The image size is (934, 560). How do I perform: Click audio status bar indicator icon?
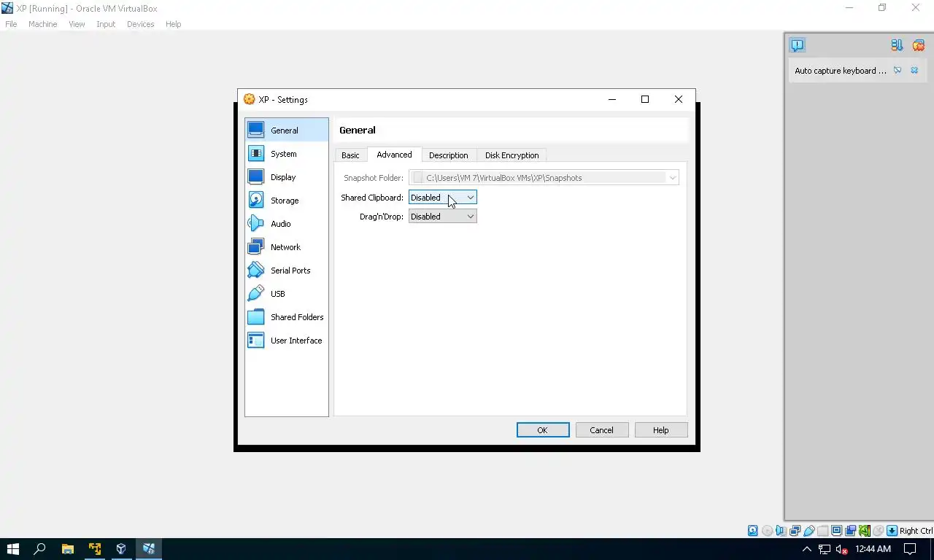pos(781,531)
